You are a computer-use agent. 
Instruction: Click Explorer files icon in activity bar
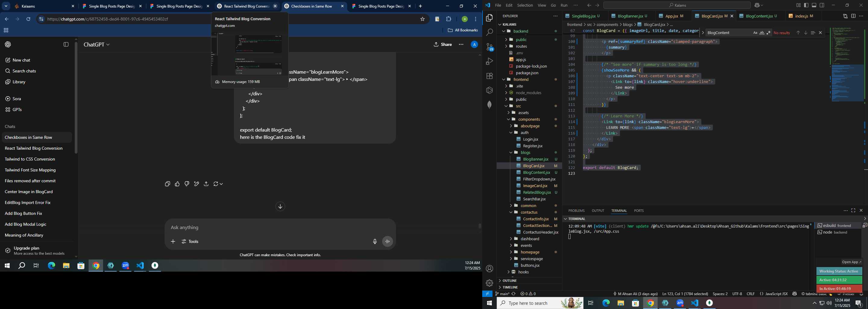click(x=489, y=18)
